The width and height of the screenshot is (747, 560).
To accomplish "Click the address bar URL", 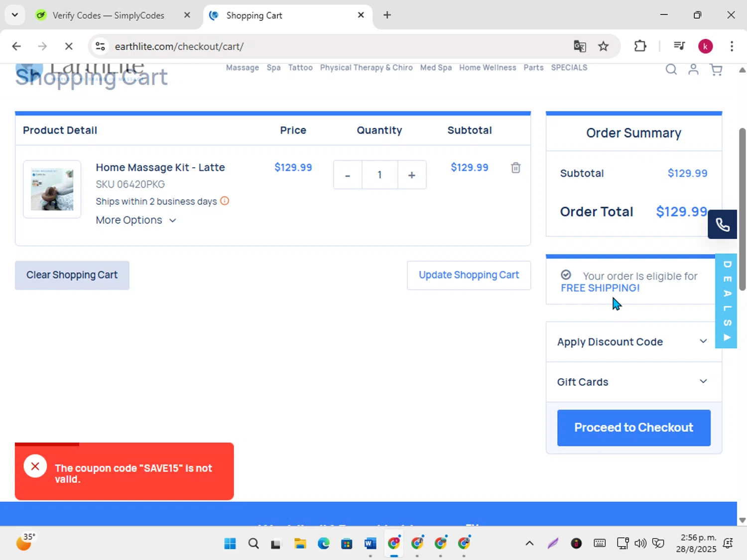I will click(x=179, y=46).
